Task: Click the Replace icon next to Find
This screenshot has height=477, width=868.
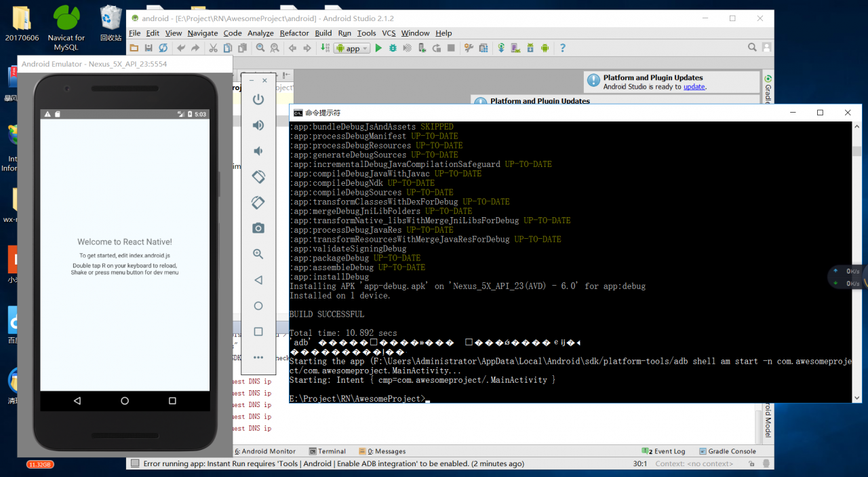Action: 275,48
